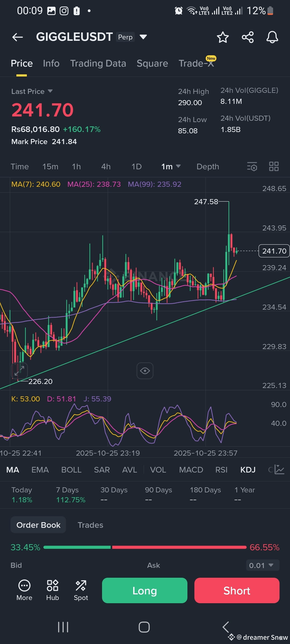Open indicator chart settings icon next to KDJ

pos(279,470)
